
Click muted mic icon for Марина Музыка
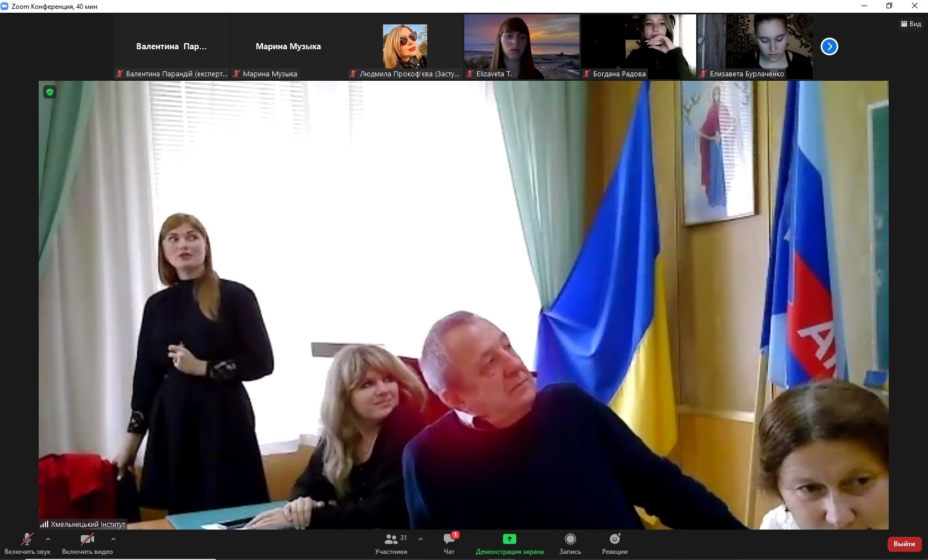[236, 74]
